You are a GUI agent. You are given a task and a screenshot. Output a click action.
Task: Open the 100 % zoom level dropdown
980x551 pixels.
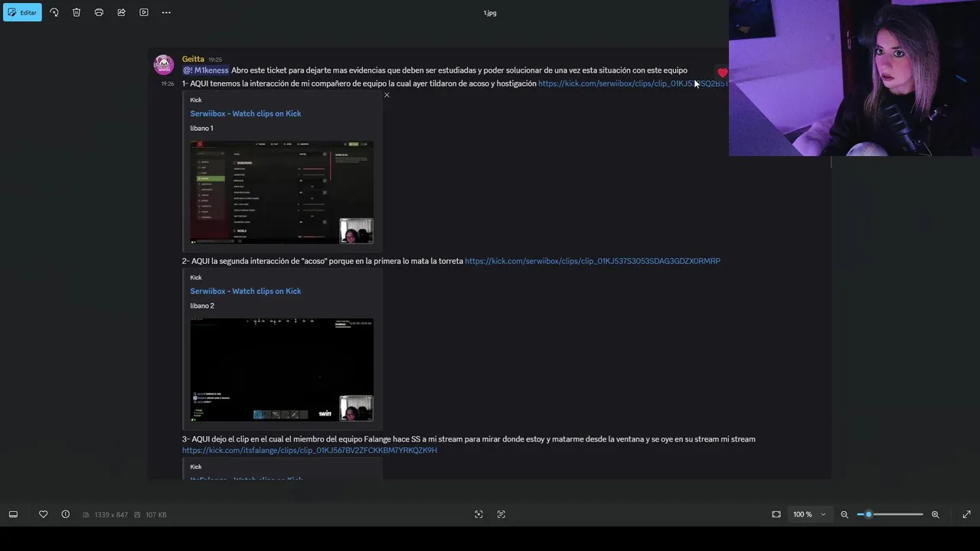click(810, 514)
